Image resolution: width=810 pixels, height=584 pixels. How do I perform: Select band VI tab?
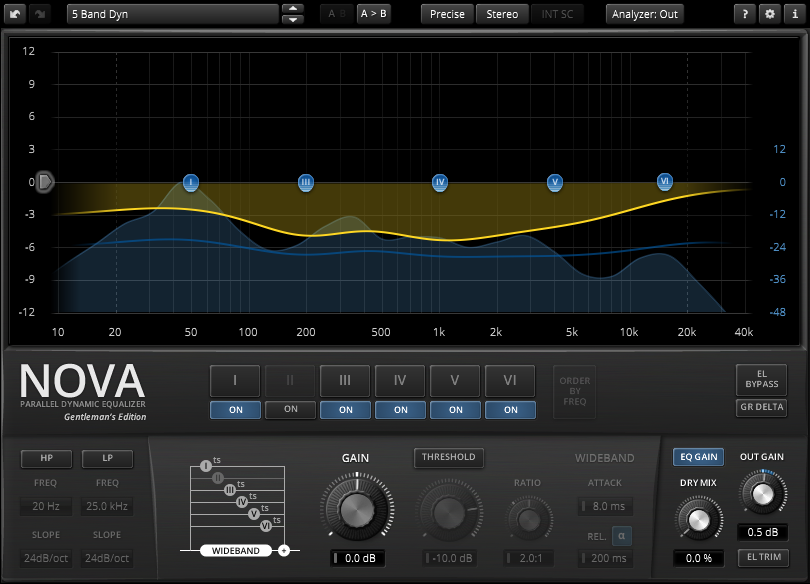[510, 381]
